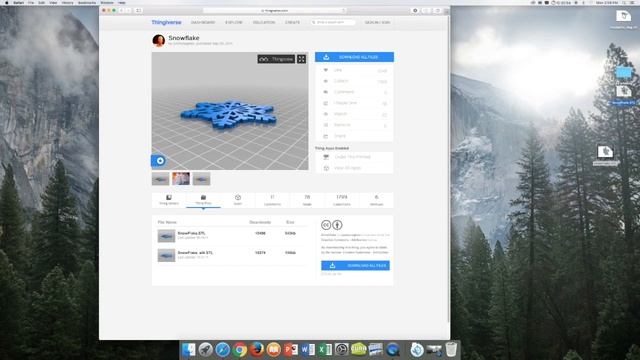Viewport: 640px width, 360px height.
Task: Select the blue folder on the desktop
Action: pyautogui.click(x=624, y=73)
